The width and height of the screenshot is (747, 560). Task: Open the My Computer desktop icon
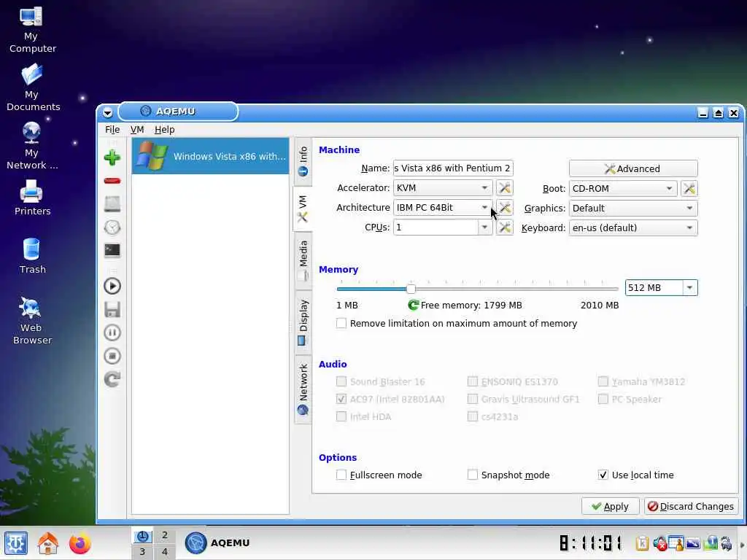click(32, 30)
